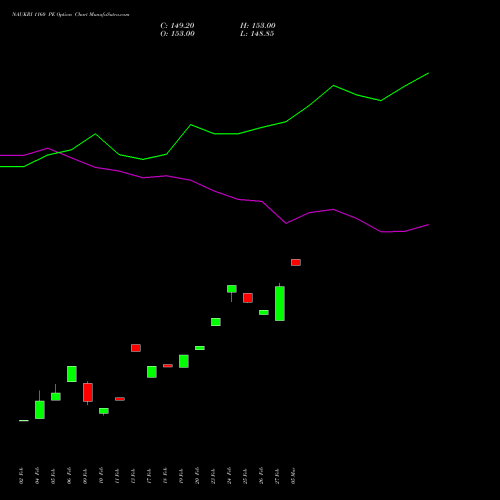This screenshot has height=500, width=500.
Task: Click the green candle for 24 Feb
Action: tap(232, 289)
